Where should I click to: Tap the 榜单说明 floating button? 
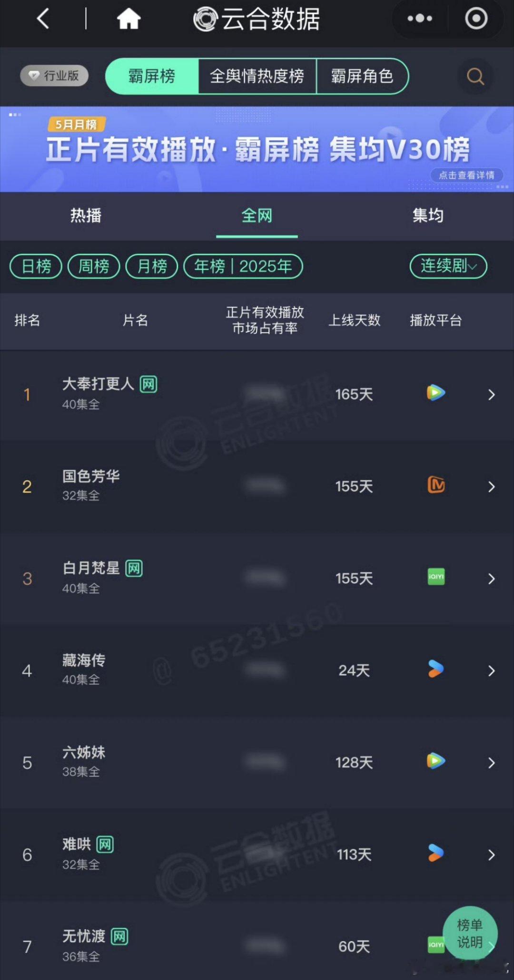pyautogui.click(x=470, y=933)
